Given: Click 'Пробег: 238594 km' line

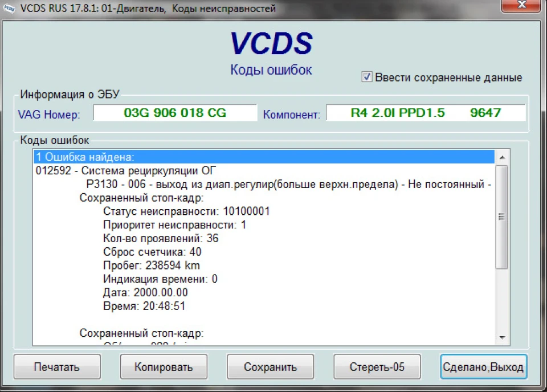Looking at the screenshot, I should [152, 266].
